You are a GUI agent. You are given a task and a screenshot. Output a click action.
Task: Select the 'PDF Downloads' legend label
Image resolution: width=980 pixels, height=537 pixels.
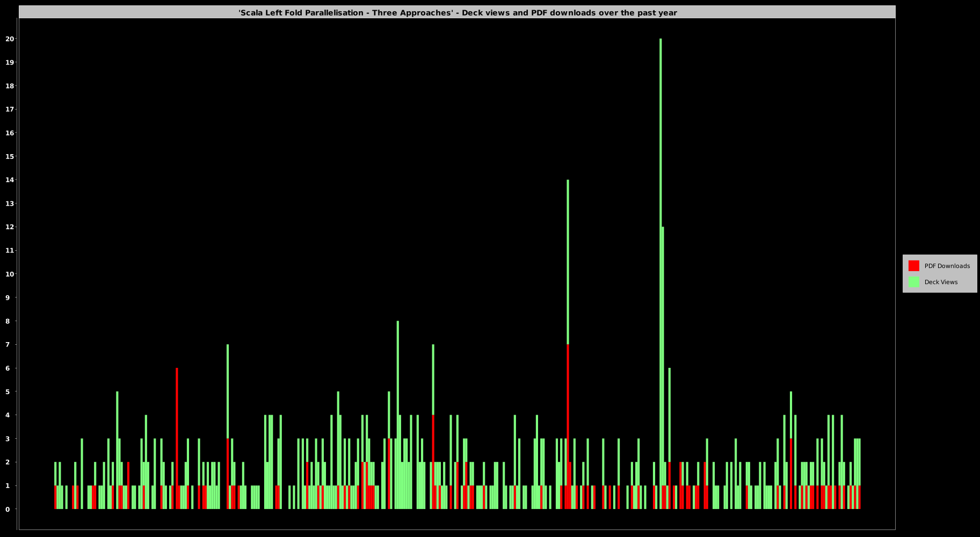tap(947, 266)
